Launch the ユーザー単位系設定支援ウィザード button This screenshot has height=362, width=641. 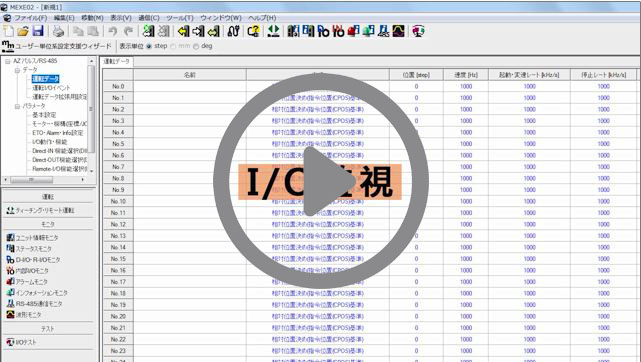tap(56, 46)
